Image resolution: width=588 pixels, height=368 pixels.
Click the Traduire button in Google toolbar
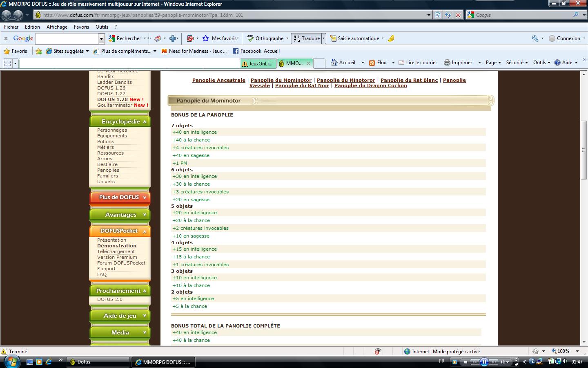(x=306, y=38)
